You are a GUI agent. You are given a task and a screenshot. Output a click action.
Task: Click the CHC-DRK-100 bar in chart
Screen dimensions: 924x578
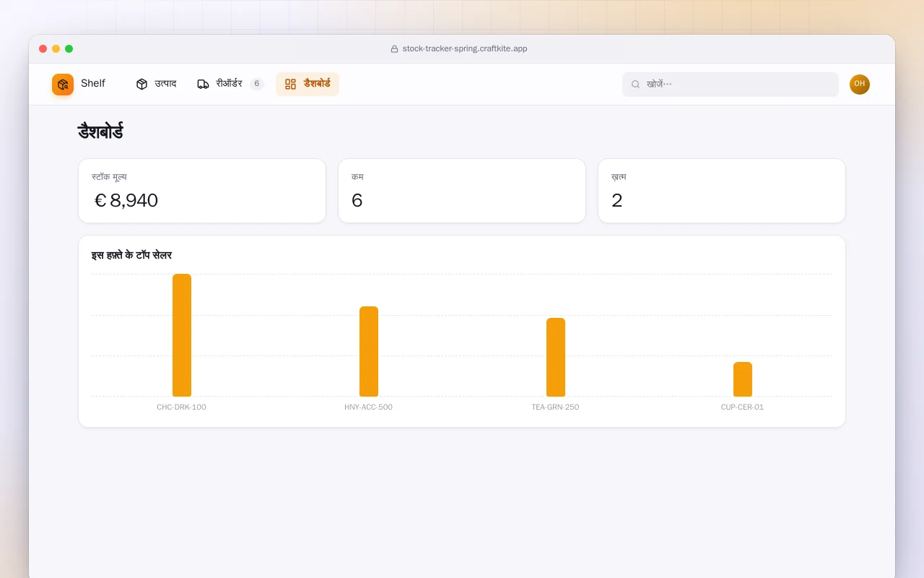point(182,335)
